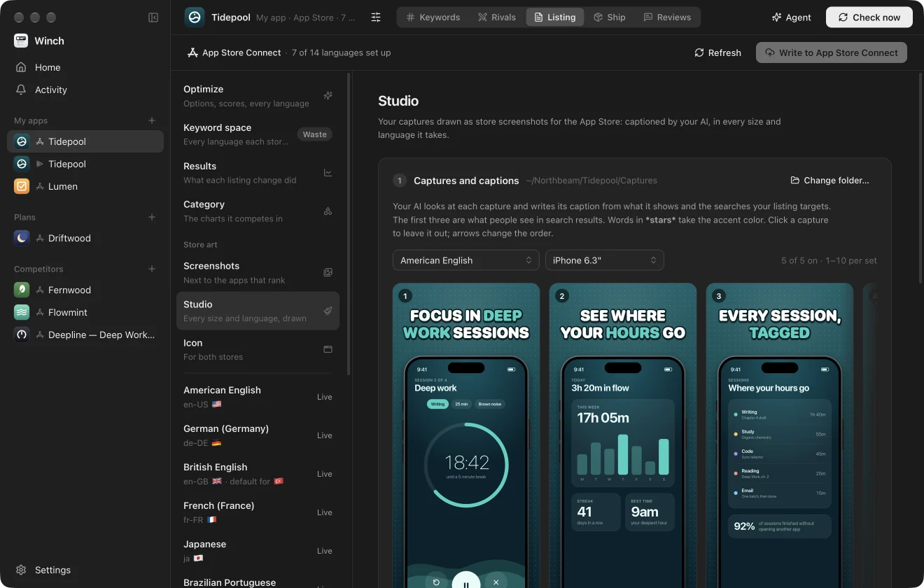This screenshot has width=924, height=588.
Task: Click the shapes icon beside Category
Action: [328, 211]
